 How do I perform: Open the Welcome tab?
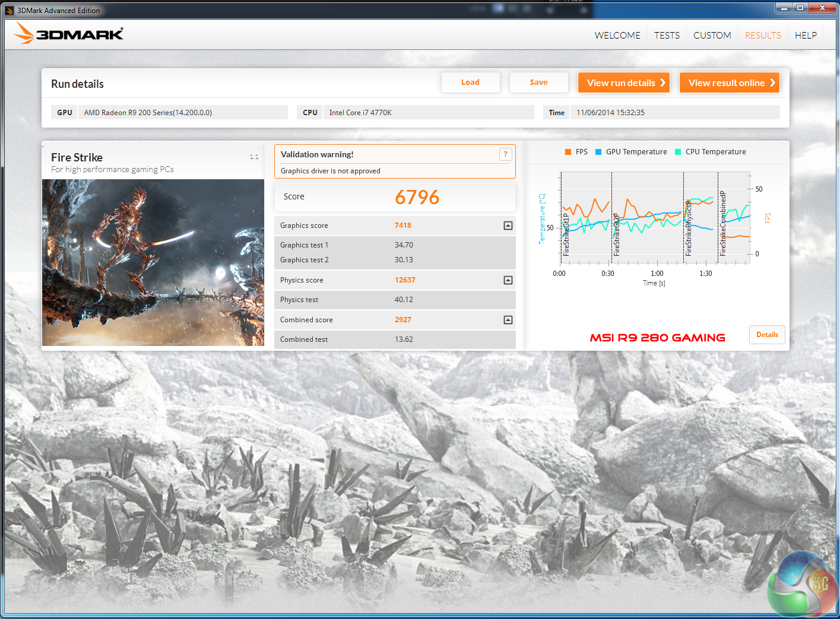617,36
